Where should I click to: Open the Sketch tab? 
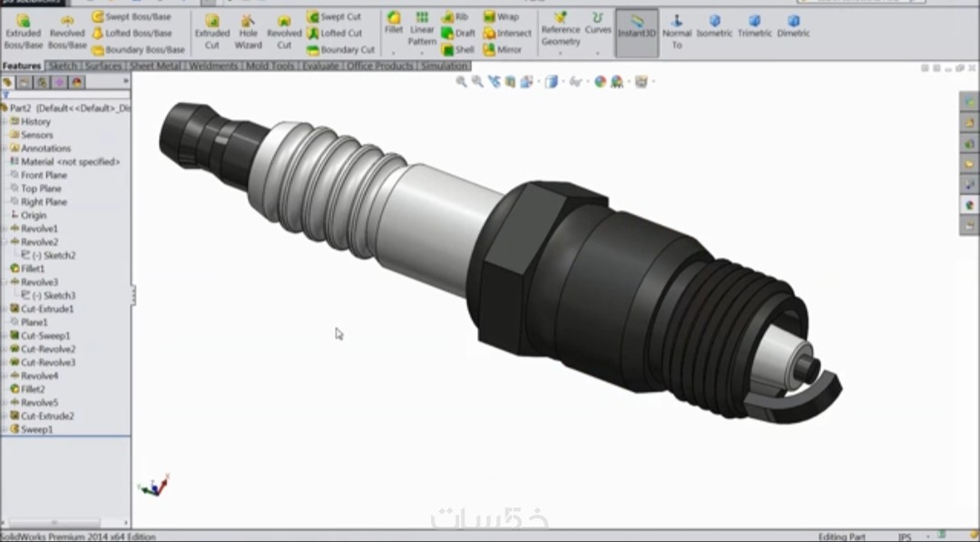63,65
